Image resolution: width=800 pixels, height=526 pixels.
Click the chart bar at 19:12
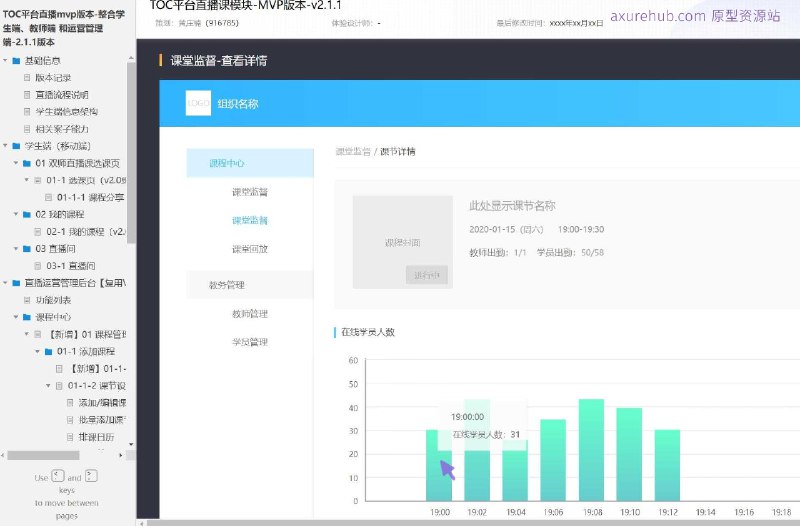tap(667, 465)
